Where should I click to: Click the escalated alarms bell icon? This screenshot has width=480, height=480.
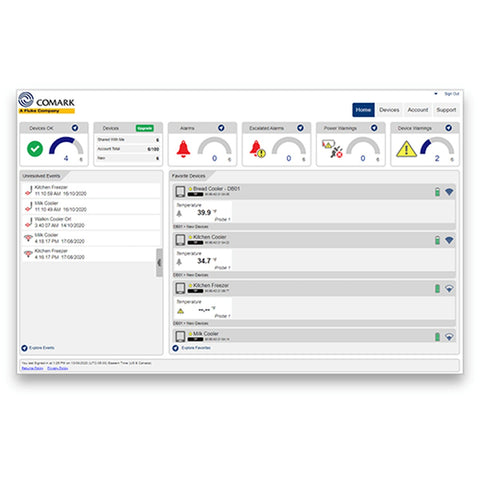click(257, 149)
